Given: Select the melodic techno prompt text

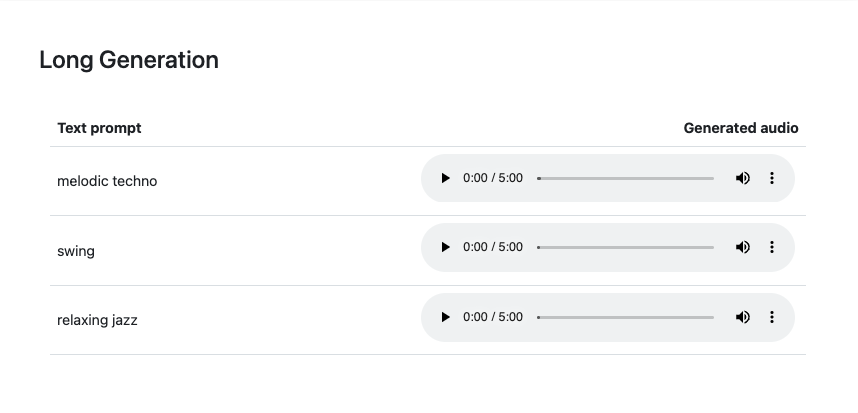Looking at the screenshot, I should [107, 181].
